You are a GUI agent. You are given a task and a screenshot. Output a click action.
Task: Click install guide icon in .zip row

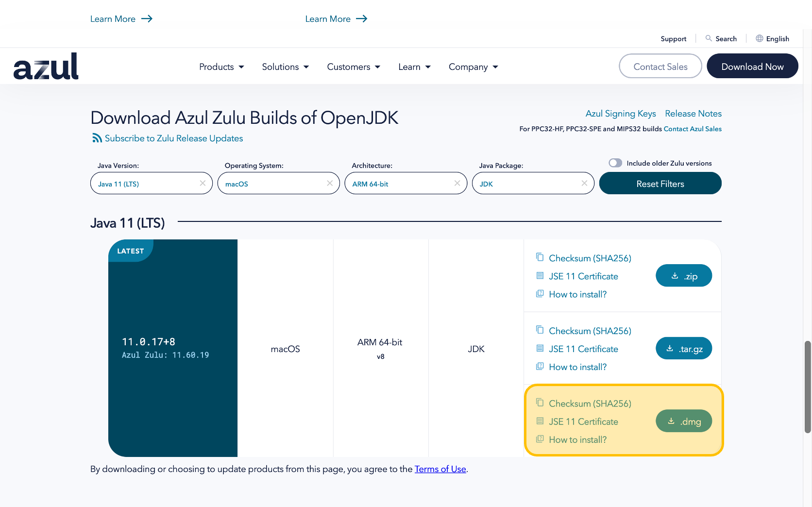(x=540, y=293)
